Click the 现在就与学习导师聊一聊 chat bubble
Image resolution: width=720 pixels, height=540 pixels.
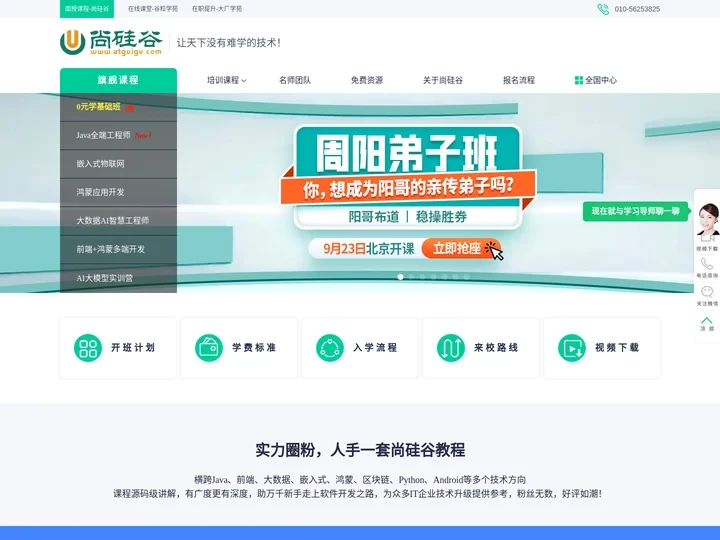[636, 211]
